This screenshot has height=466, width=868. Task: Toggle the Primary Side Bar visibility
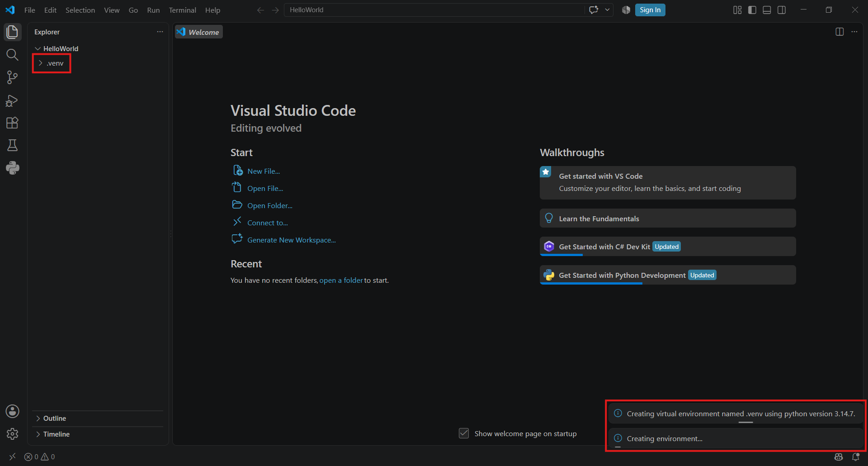[752, 10]
